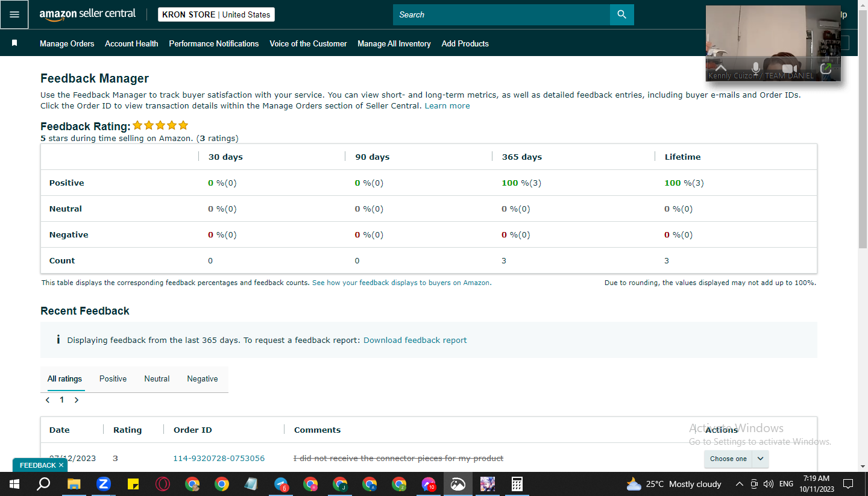Click the '90 days' column header
Image resolution: width=868 pixels, height=496 pixels.
(x=373, y=157)
